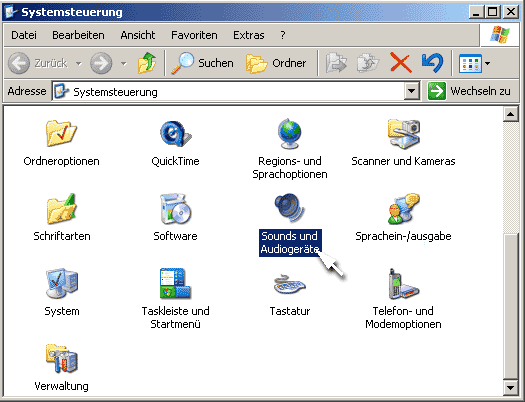Expand the Zurück history dropdown arrow
Screen dimensions: 525x402
click(x=78, y=63)
